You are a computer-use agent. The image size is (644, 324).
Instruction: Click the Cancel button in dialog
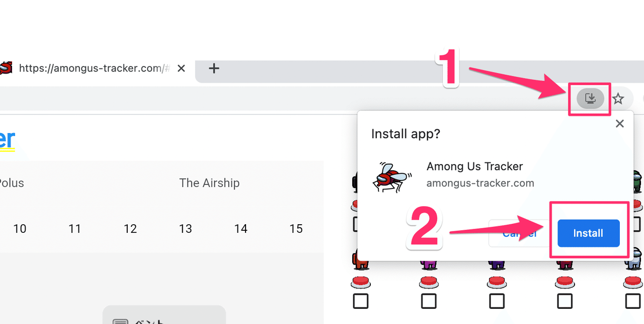point(520,233)
